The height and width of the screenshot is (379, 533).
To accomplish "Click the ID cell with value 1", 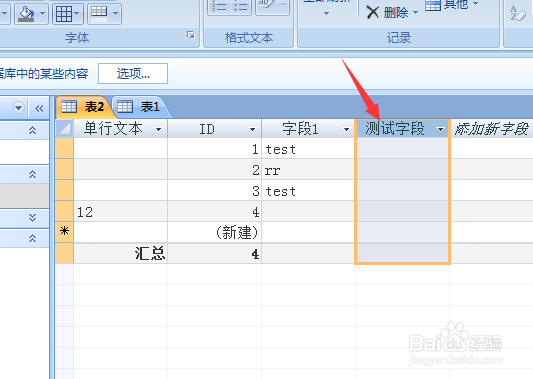I will pyautogui.click(x=214, y=148).
